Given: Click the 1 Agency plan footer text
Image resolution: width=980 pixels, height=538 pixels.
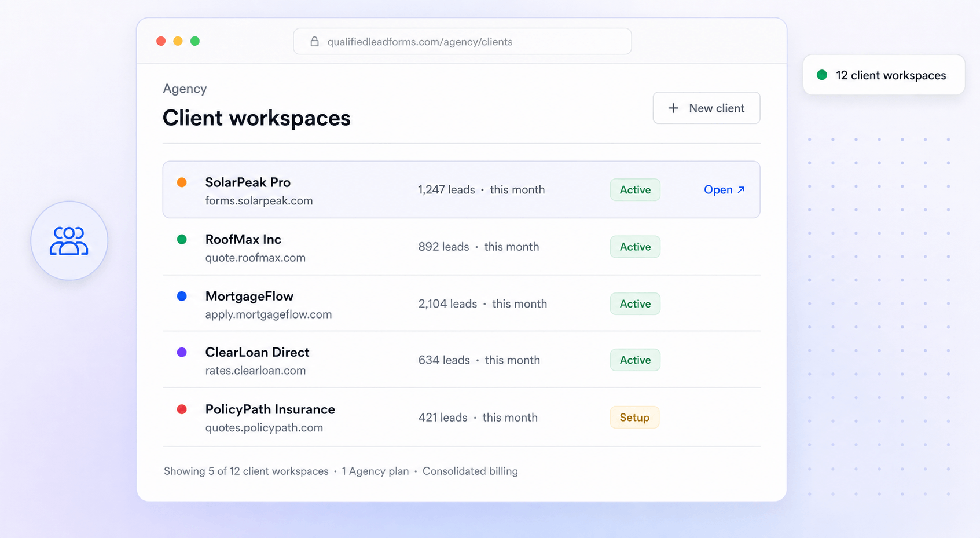Looking at the screenshot, I should [375, 471].
